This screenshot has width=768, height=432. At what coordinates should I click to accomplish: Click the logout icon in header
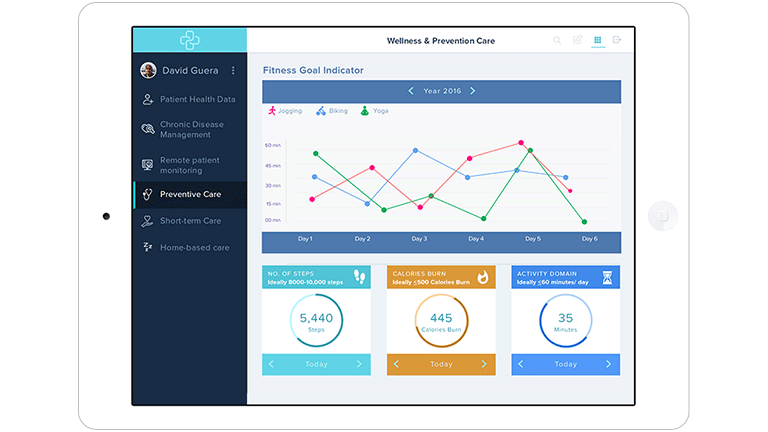617,41
